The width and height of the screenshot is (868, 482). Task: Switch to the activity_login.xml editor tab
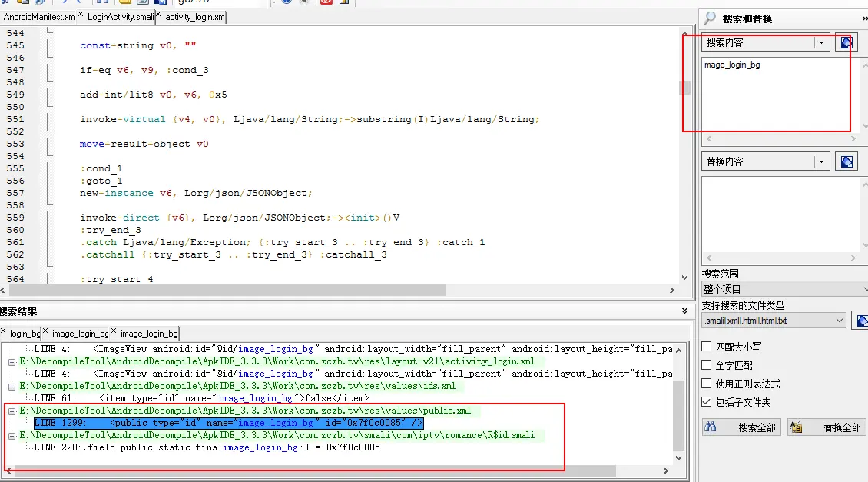click(x=195, y=17)
